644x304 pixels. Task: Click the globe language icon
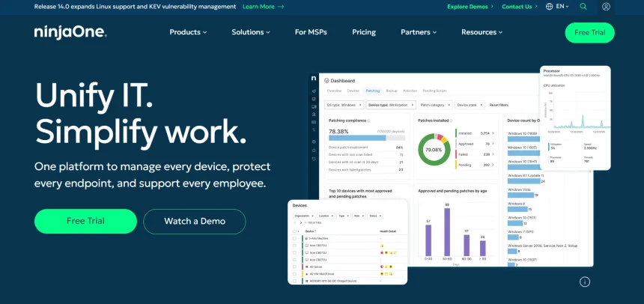point(549,7)
